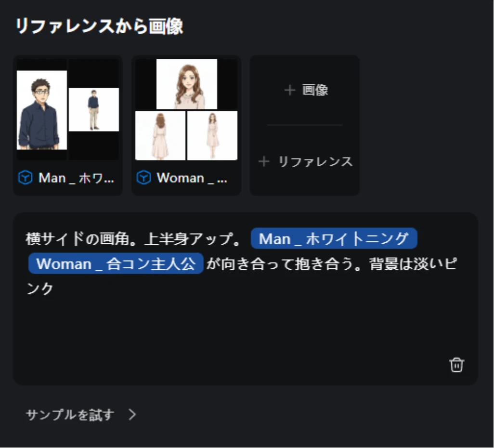Image resolution: width=494 pixels, height=448 pixels.
Task: Click the plus icon next to 画像
Action: pos(289,90)
